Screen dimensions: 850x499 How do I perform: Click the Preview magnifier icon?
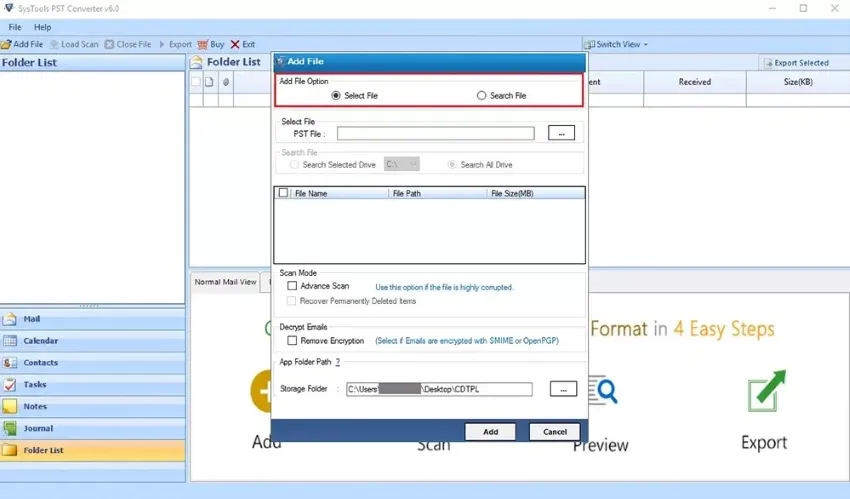click(x=603, y=390)
